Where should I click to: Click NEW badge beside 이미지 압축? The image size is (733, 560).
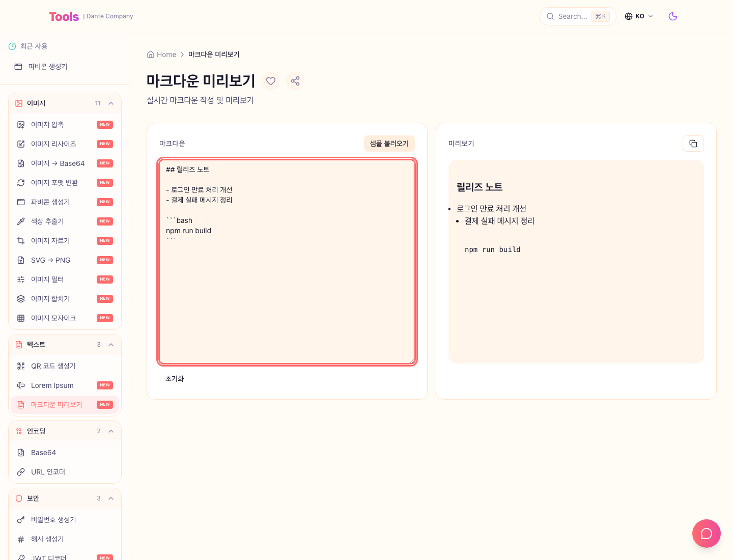click(105, 125)
